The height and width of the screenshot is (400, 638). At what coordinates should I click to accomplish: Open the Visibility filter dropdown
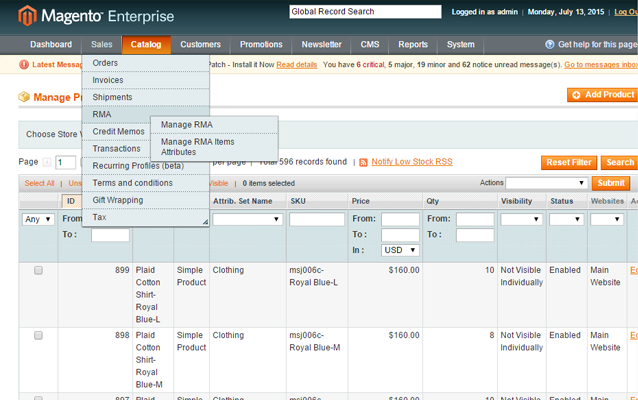pos(520,219)
